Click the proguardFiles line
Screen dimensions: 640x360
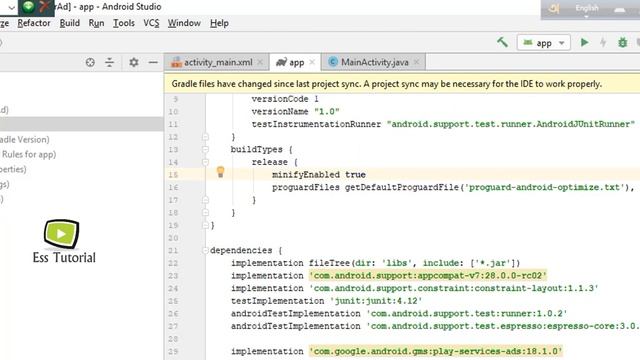(453, 187)
